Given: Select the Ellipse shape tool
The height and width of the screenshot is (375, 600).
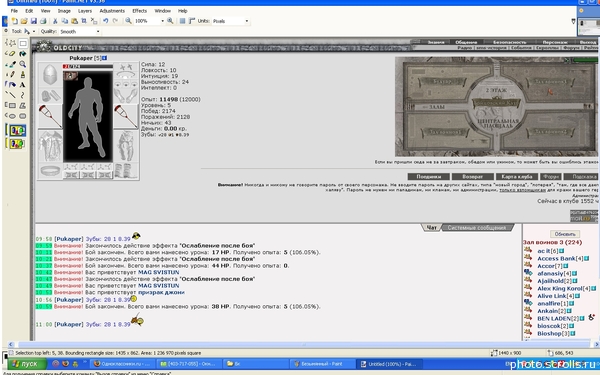Looking at the screenshot, I should [x=11, y=116].
